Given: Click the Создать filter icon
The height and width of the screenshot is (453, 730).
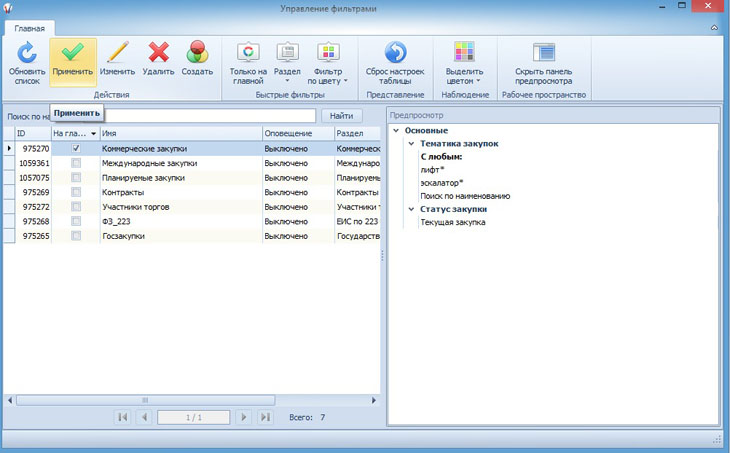Looking at the screenshot, I should (x=197, y=52).
